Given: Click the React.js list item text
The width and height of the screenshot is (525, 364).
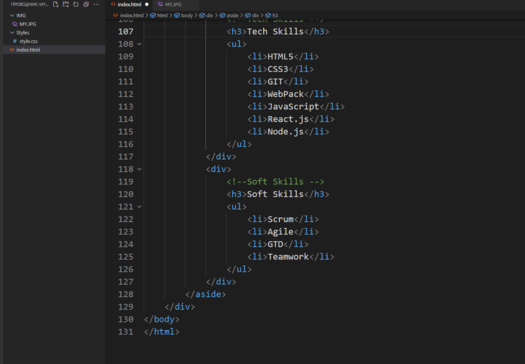Looking at the screenshot, I should 288,119.
